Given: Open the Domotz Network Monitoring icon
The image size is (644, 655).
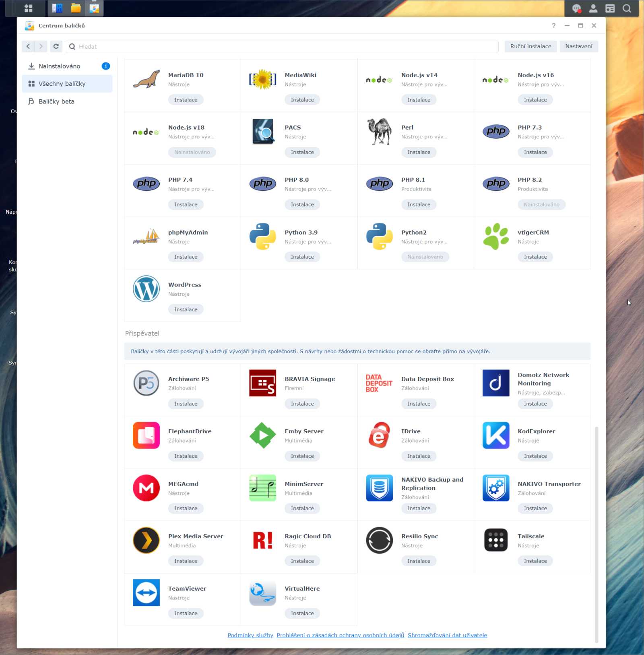Looking at the screenshot, I should pyautogui.click(x=496, y=383).
